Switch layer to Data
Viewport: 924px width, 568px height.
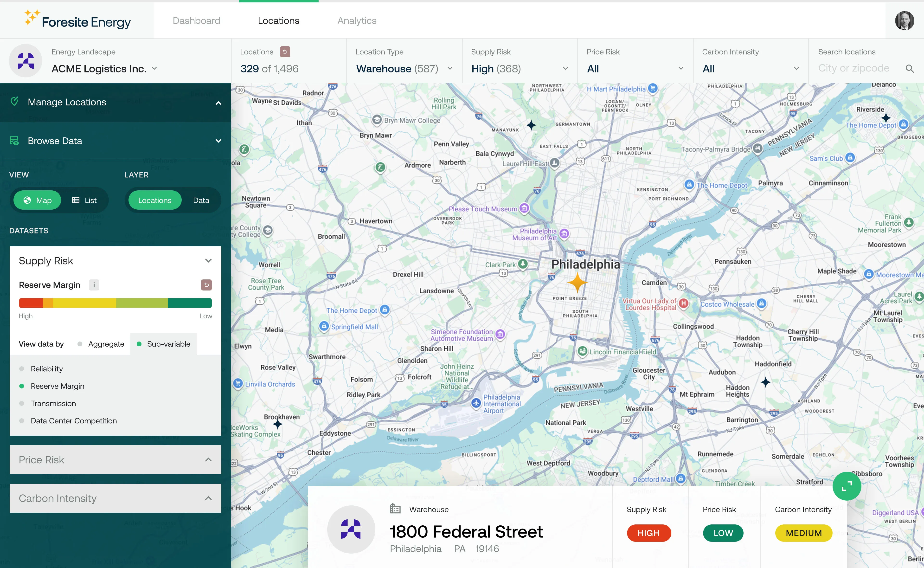[201, 200]
